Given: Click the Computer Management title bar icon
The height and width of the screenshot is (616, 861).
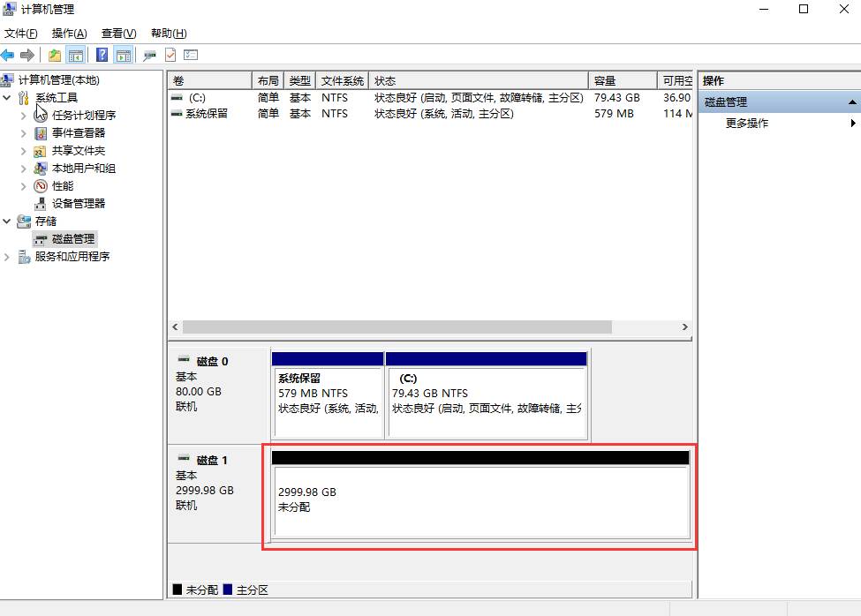Looking at the screenshot, I should click(x=10, y=9).
